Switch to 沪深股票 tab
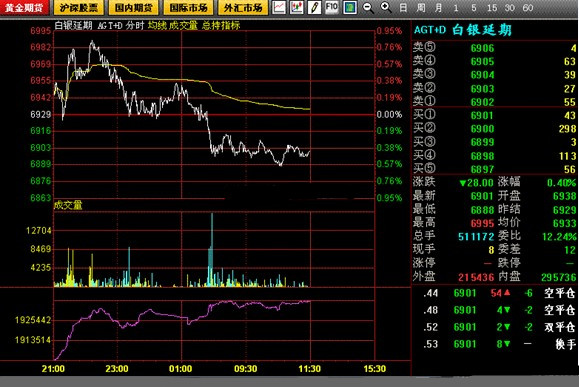Viewport: 579px width, 387px height. tap(79, 8)
